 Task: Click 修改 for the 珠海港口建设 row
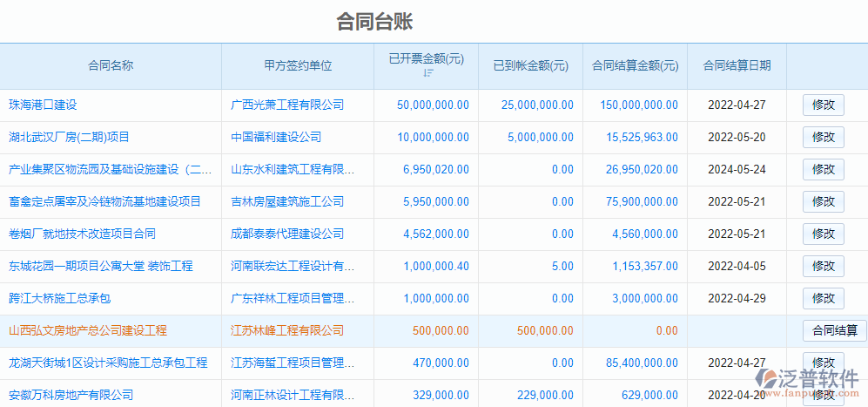(x=823, y=105)
